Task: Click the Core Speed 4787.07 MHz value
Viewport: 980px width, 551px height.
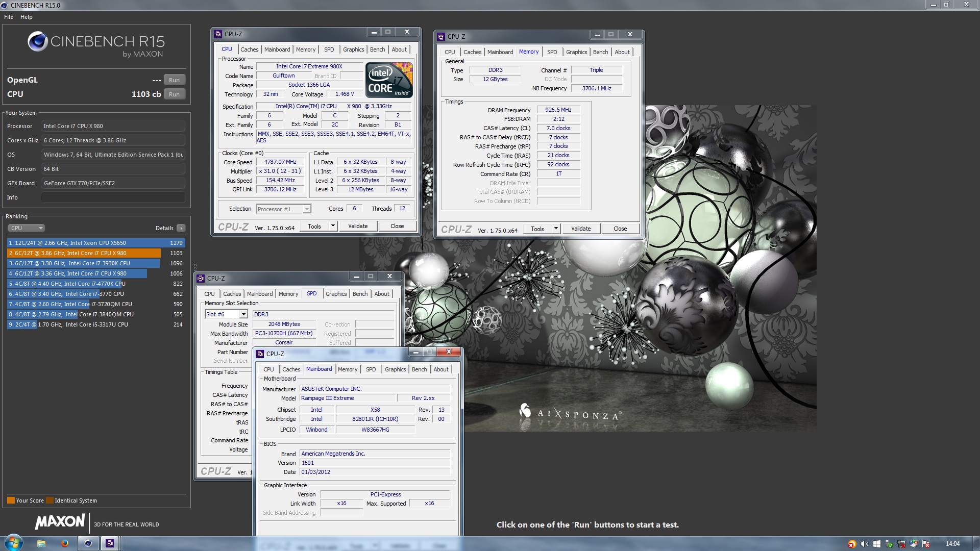Action: tap(280, 162)
